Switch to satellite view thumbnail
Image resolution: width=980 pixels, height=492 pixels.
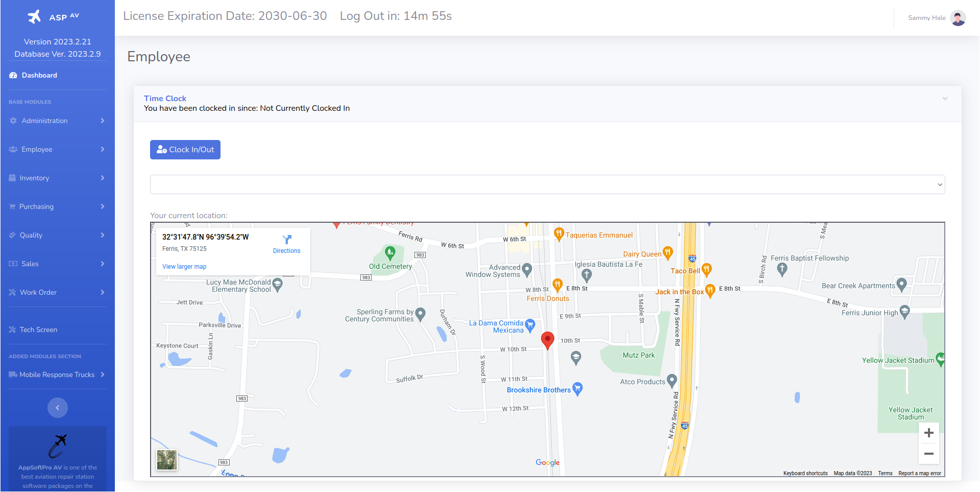point(167,460)
